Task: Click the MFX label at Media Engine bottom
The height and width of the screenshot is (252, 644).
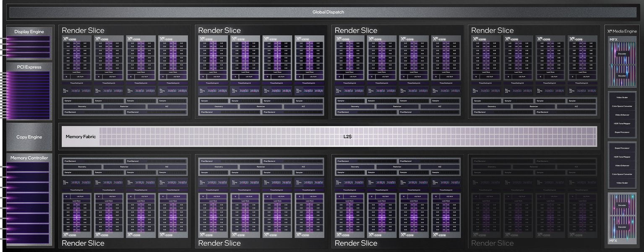Action: (x=613, y=241)
